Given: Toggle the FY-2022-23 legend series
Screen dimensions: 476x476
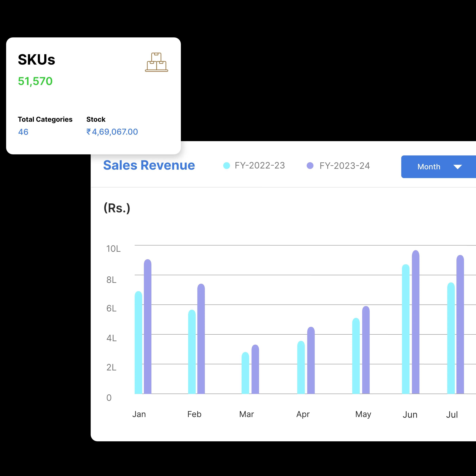Looking at the screenshot, I should (254, 166).
